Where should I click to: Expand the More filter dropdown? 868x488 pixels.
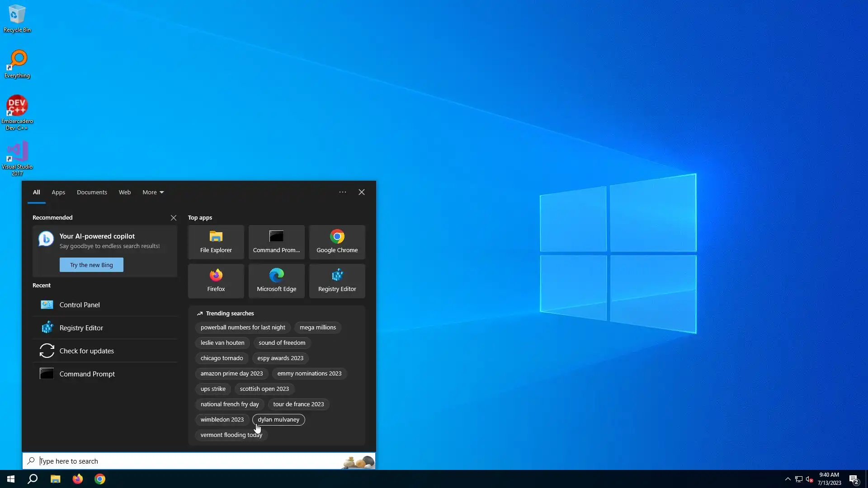point(153,192)
